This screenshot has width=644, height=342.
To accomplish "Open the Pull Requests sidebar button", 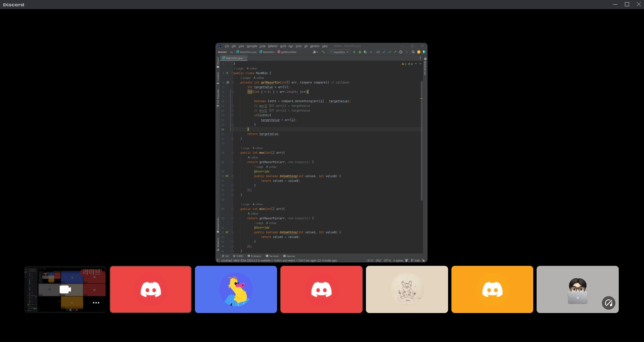I will 218,98.
